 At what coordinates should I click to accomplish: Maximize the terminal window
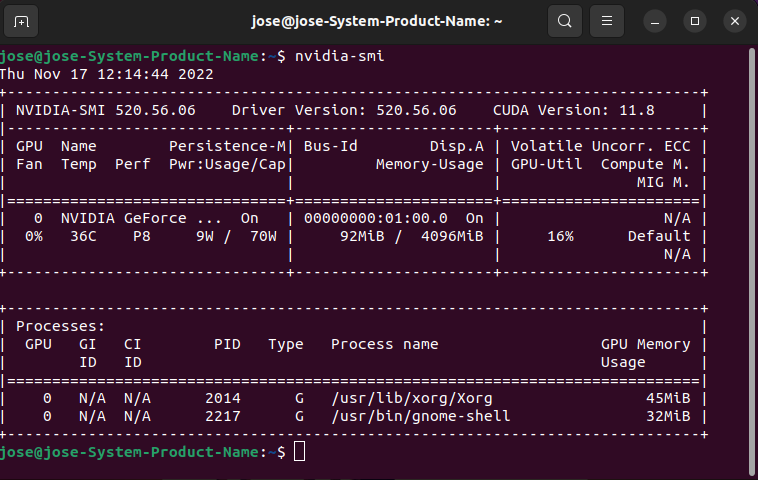(x=695, y=22)
